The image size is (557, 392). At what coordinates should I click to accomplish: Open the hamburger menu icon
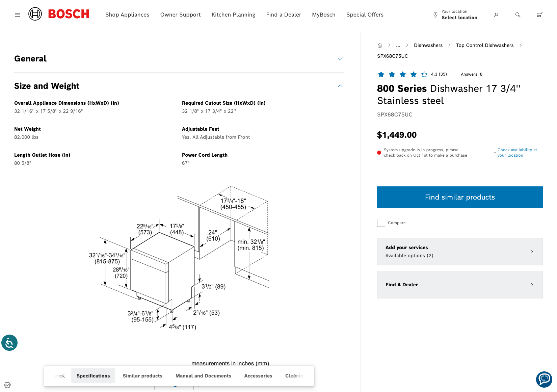[x=18, y=15]
